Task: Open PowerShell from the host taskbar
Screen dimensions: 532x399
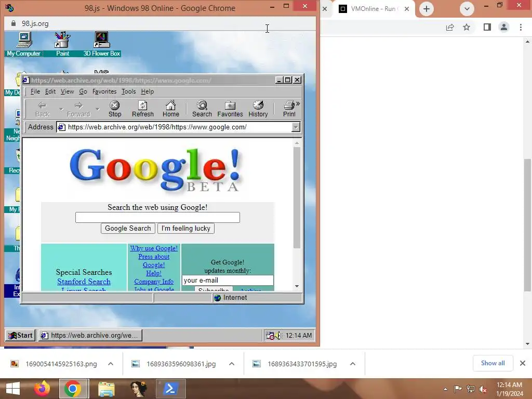Action: pyautogui.click(x=170, y=389)
